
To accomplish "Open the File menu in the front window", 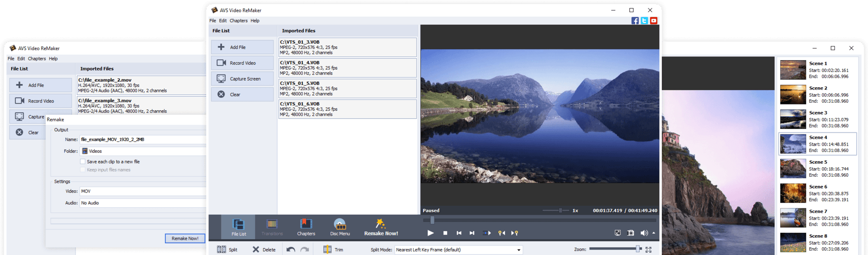I will pyautogui.click(x=212, y=21).
